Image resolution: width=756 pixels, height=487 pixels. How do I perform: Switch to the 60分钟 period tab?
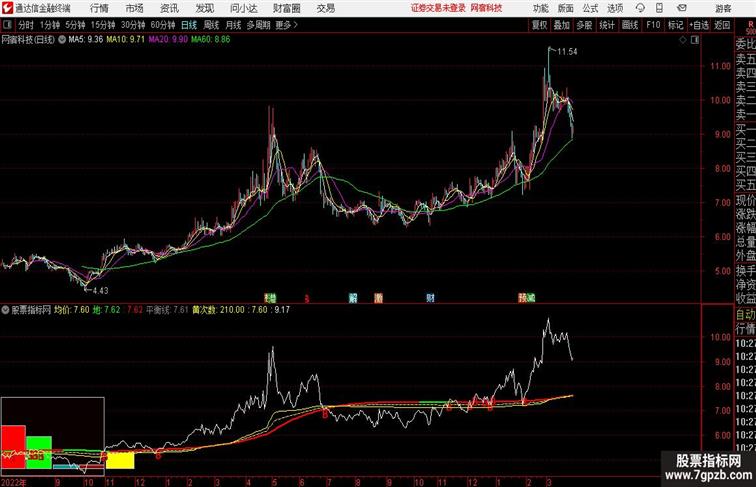[x=163, y=25]
